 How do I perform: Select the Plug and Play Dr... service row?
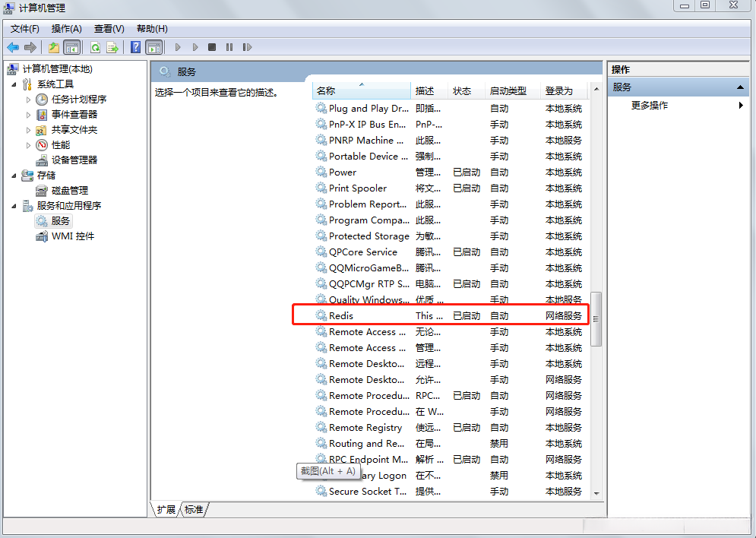tap(451, 108)
